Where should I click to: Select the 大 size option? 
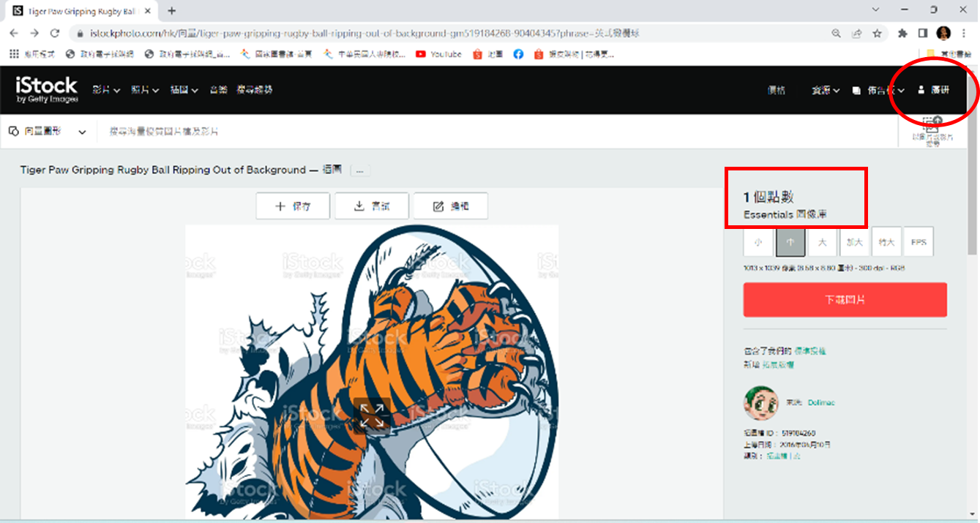(823, 242)
